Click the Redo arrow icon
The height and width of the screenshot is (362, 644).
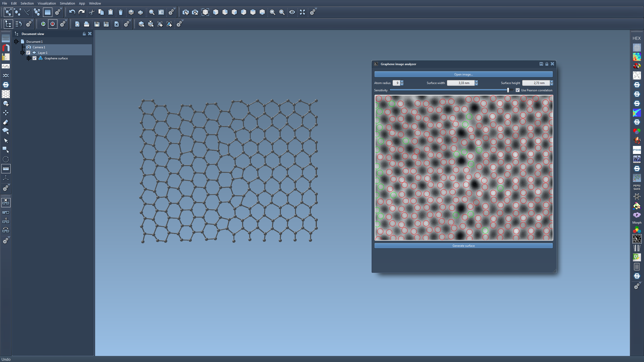coord(82,12)
